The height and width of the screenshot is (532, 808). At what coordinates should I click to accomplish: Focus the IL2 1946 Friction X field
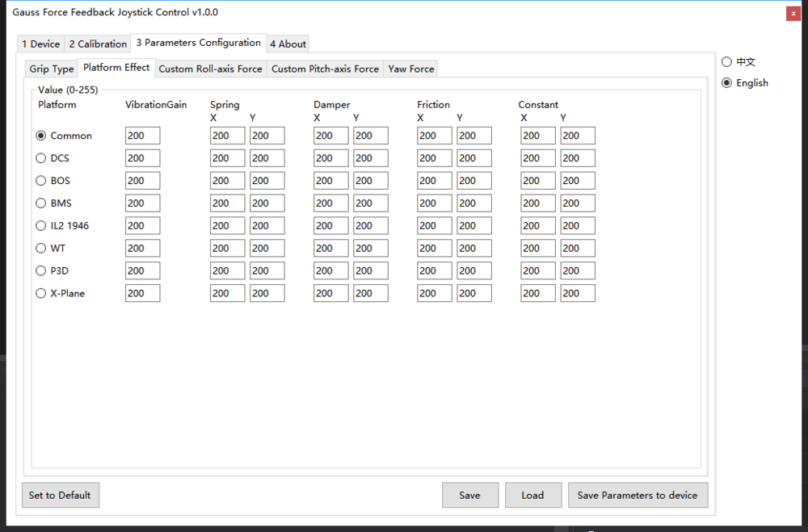435,225
